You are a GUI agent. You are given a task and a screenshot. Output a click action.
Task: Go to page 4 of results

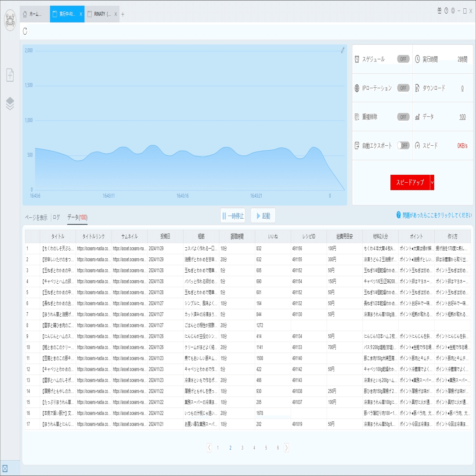(254, 448)
